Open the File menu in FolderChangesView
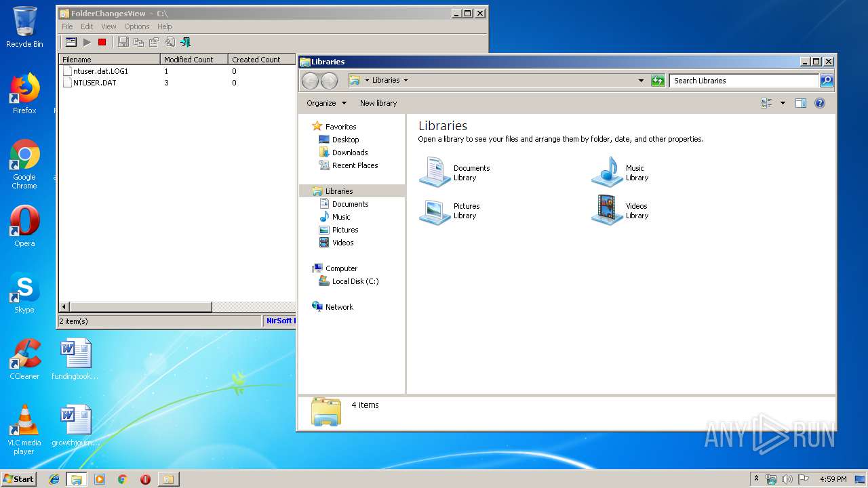This screenshot has height=488, width=868. click(x=67, y=26)
